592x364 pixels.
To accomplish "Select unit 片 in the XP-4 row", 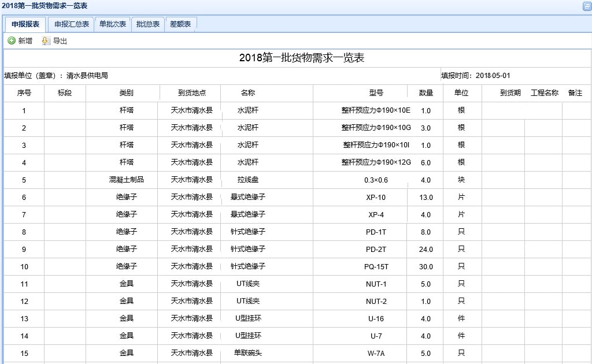I will coord(461,214).
